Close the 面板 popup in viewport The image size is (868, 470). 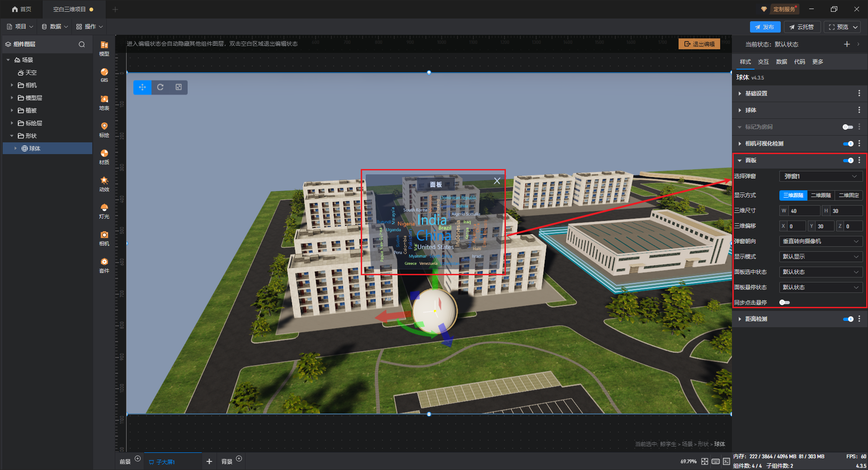point(497,181)
